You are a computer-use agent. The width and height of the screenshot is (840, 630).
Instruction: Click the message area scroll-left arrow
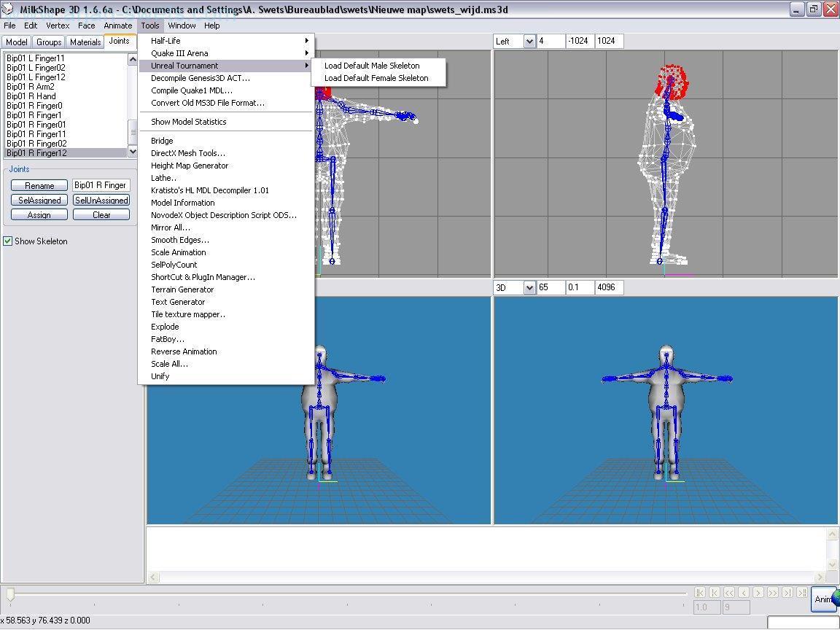click(152, 577)
